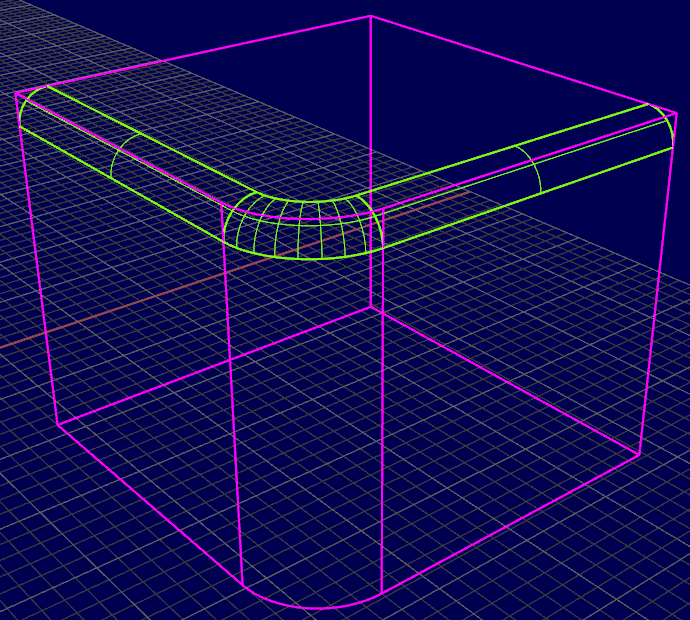This screenshot has height=620, width=690.
Task: Click the top back vertex of magenta box
Action: 371,17
